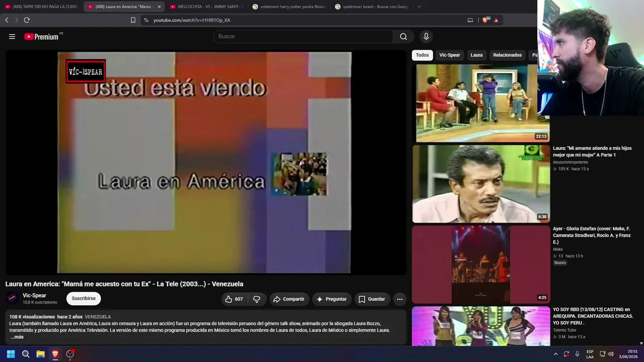Open more actions three-dot menu under video
Viewport: 644px width, 362px height.
tap(399, 299)
